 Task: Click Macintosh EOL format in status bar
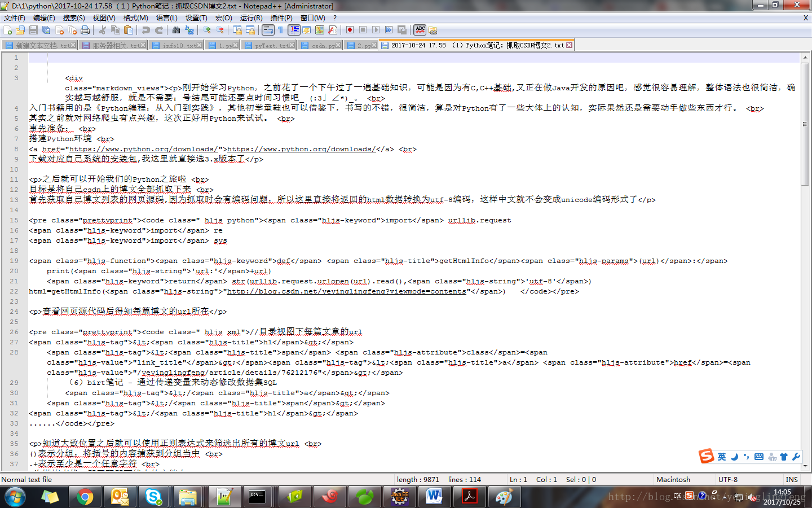pos(673,480)
